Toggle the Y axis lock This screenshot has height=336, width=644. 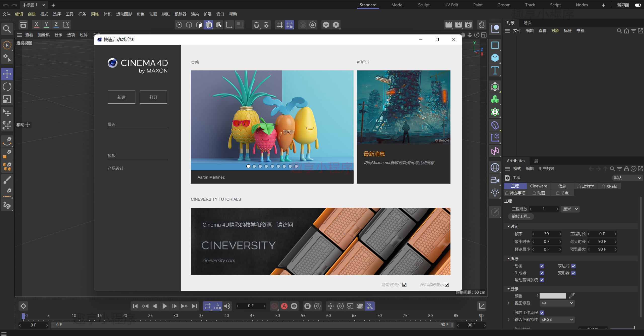(x=46, y=25)
